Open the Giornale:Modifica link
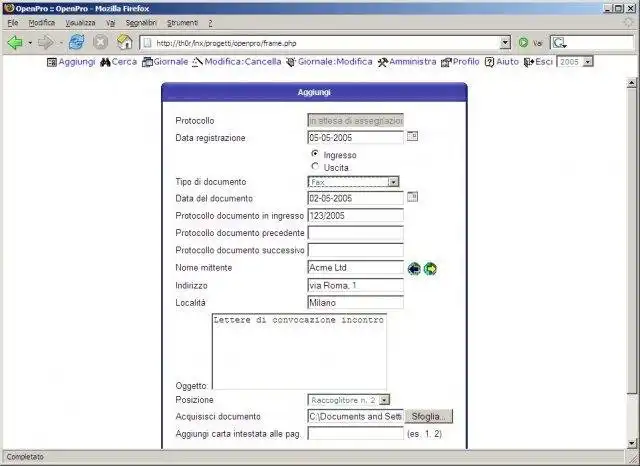 335,62
